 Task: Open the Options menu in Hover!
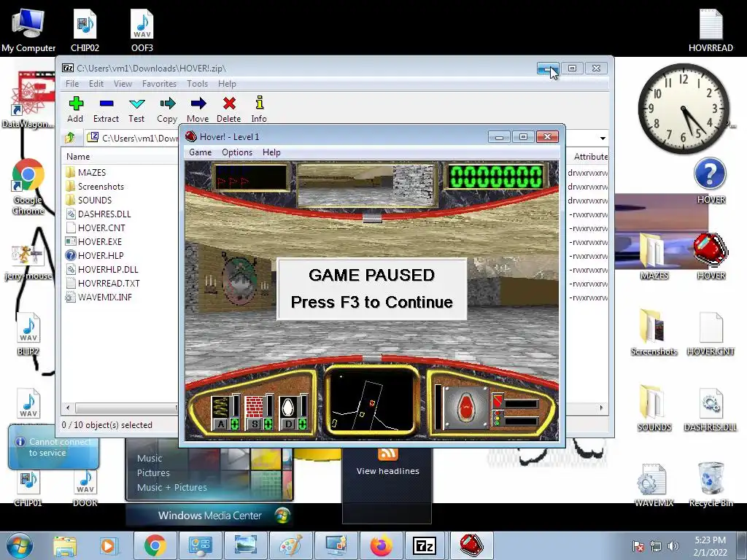point(237,152)
